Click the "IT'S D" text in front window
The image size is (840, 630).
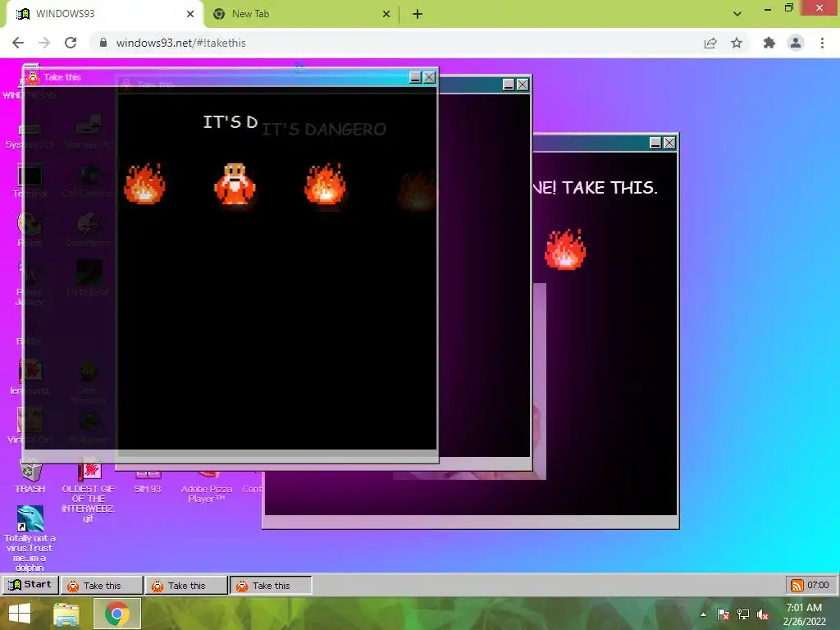click(x=231, y=122)
